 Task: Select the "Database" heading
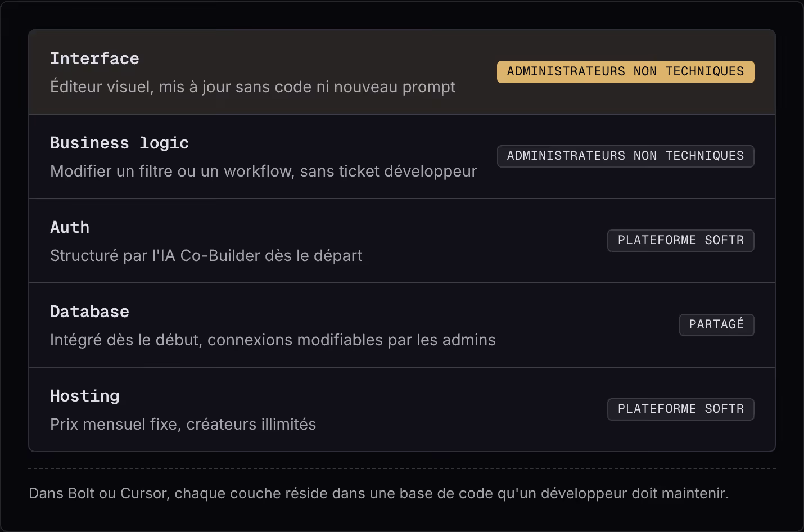tap(89, 312)
